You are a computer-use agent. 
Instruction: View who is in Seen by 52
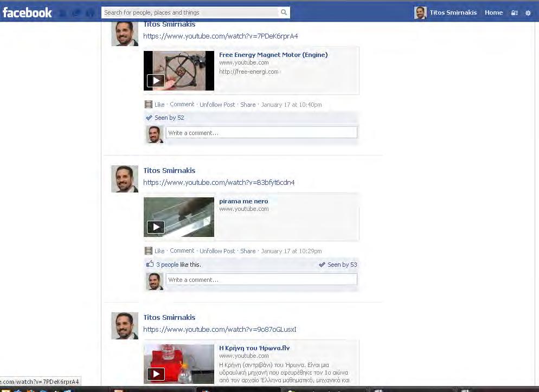tap(169, 118)
